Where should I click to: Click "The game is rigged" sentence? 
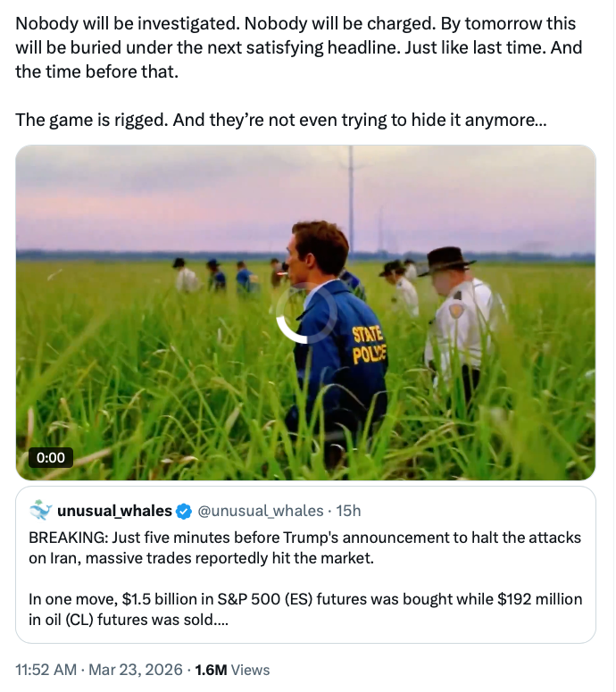pos(279,119)
